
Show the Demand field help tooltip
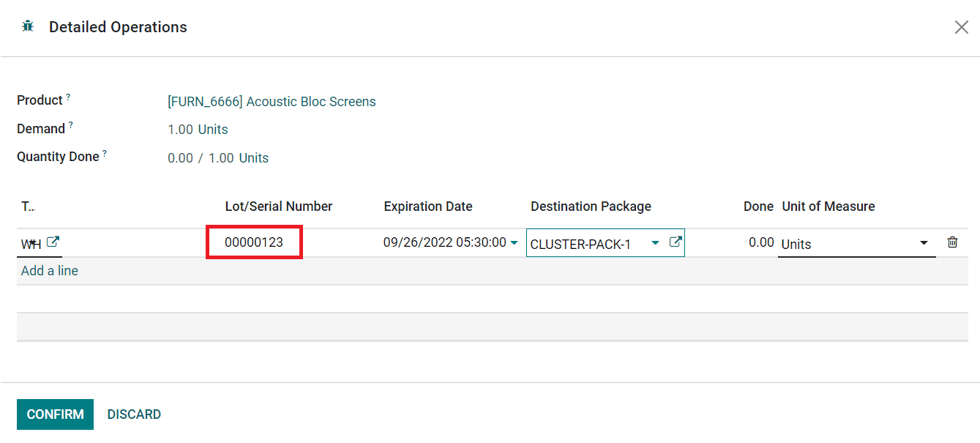71,125
